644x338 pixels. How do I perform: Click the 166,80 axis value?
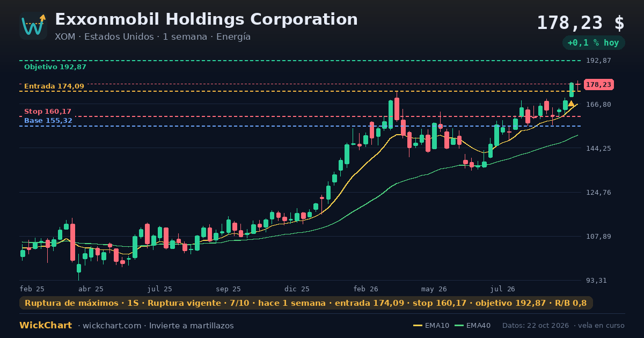[598, 105]
